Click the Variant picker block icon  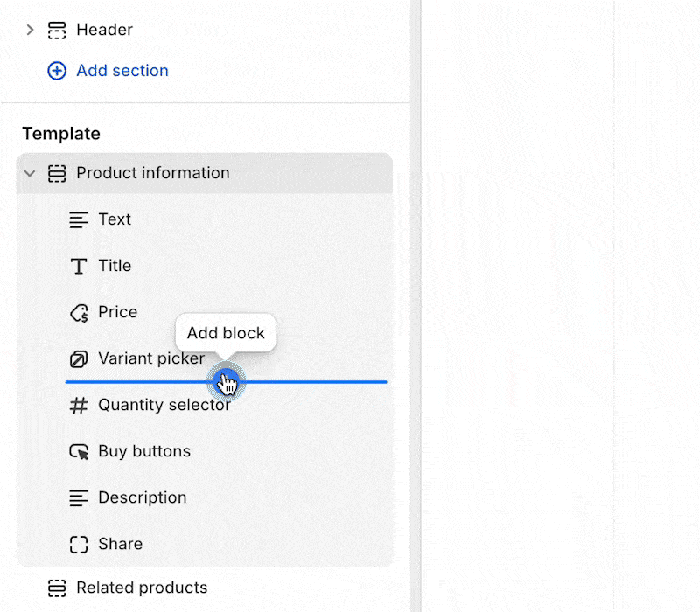[79, 359]
